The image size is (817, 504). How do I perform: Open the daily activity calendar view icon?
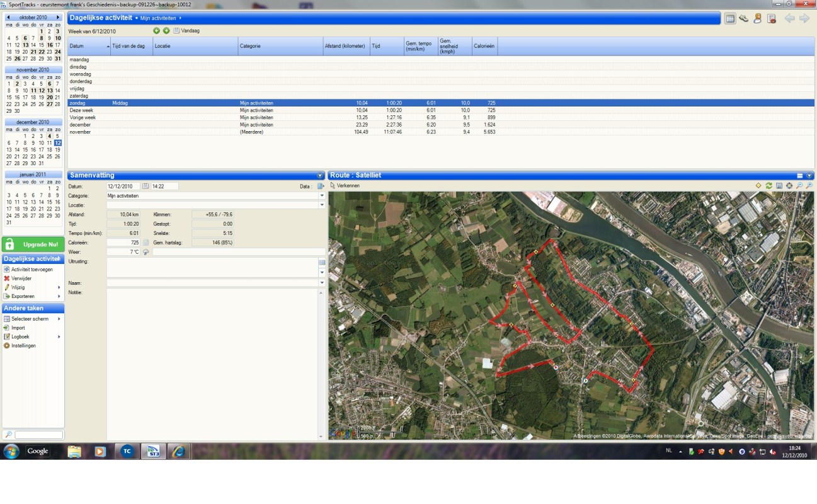730,18
